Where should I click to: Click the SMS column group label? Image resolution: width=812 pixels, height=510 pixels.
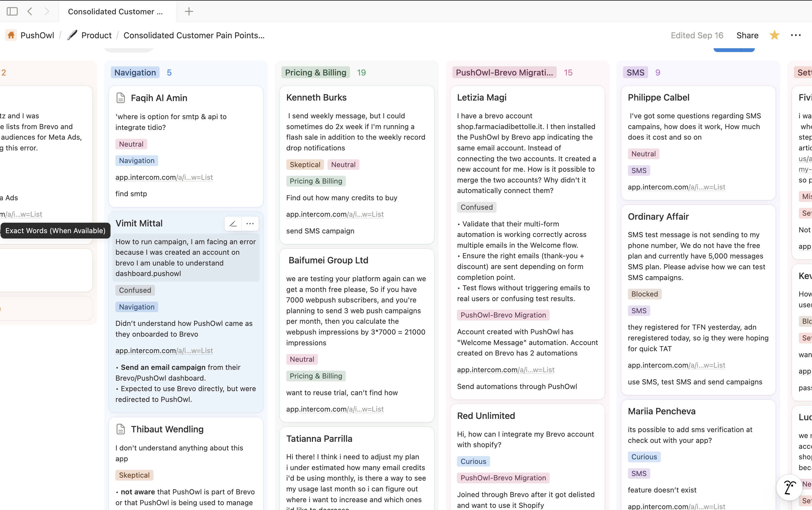[635, 73]
